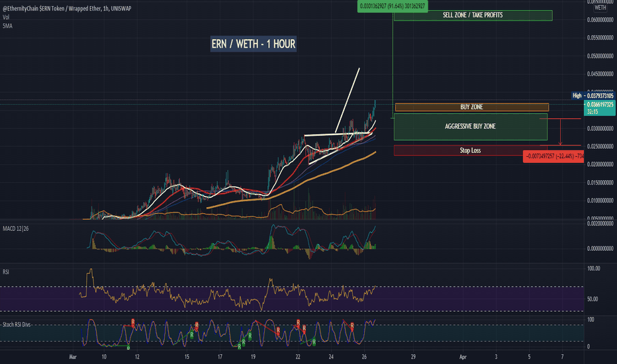The height and width of the screenshot is (364, 617).
Task: Select the RSI indicator label
Action: click(6, 272)
